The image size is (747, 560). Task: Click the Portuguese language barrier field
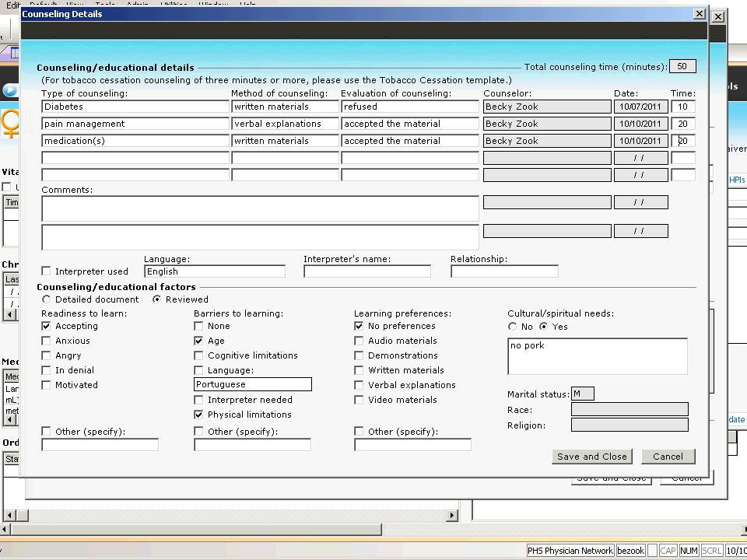click(252, 384)
